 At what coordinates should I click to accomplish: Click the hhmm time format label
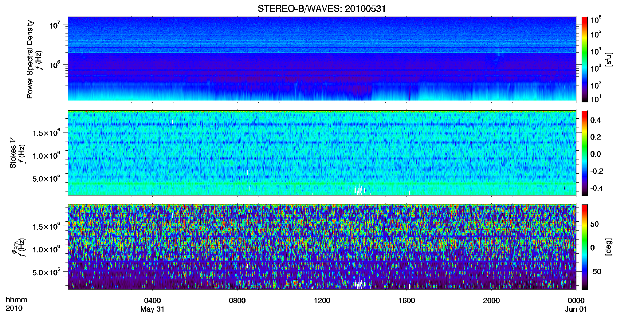point(17,300)
